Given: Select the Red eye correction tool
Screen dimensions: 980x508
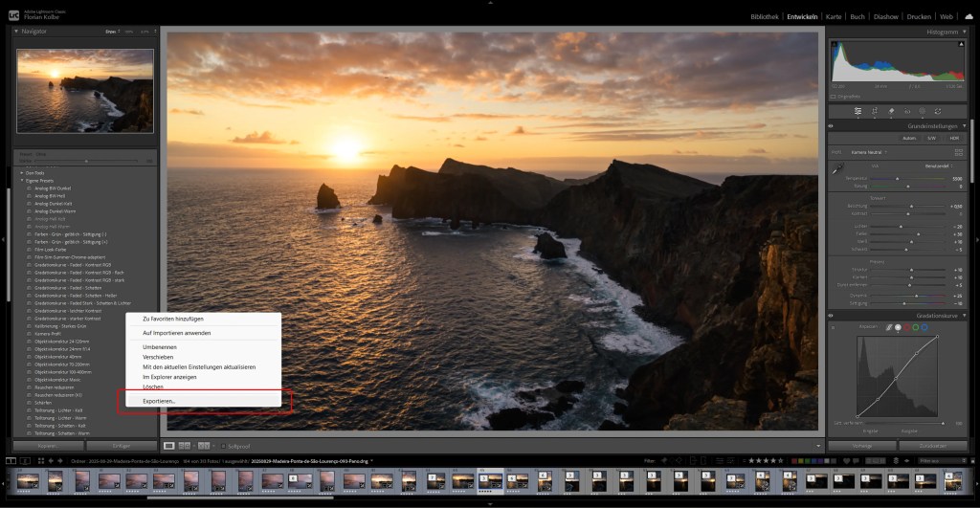Looking at the screenshot, I should [906, 111].
